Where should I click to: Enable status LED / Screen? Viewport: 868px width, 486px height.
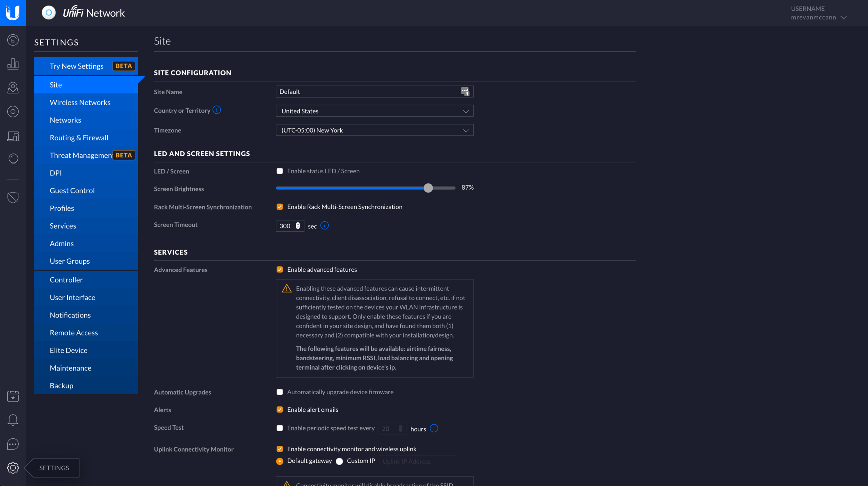(x=279, y=171)
